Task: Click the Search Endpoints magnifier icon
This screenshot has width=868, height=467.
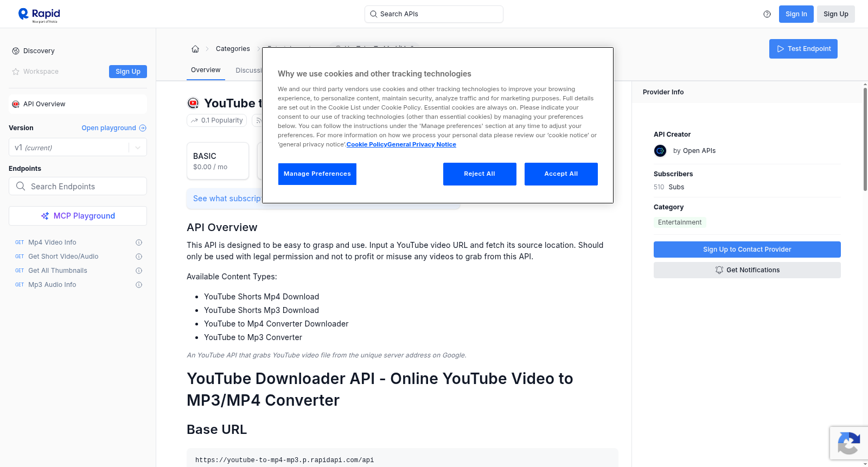Action: click(x=21, y=186)
